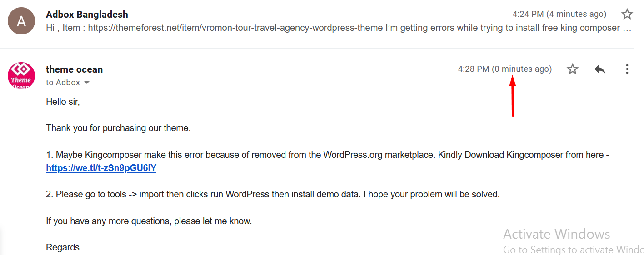
Task: Reply using the arrow icon
Action: point(600,69)
